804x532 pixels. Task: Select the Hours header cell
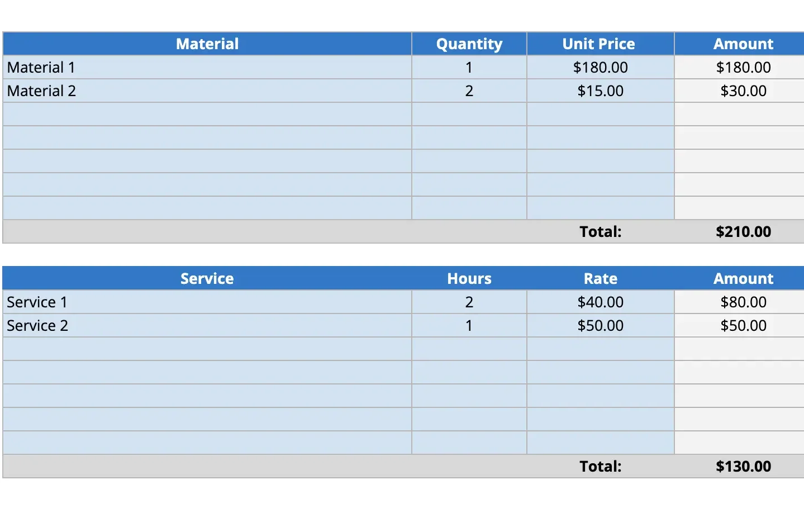469,279
